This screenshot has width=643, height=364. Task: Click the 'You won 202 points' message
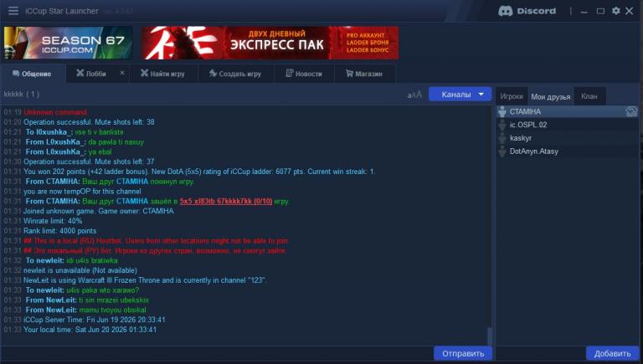coord(199,172)
